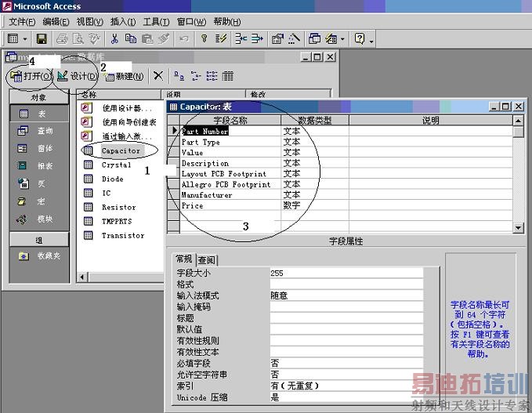Switch to the 查阅 field properties tab

click(207, 260)
